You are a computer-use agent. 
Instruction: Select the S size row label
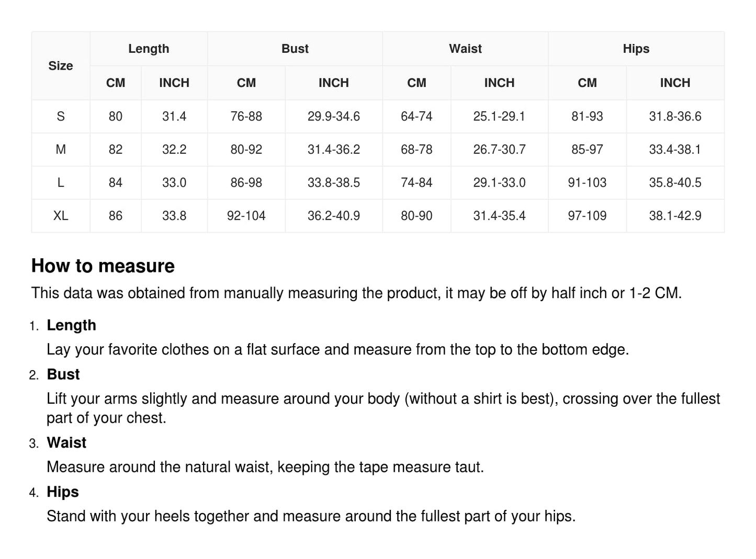click(61, 116)
